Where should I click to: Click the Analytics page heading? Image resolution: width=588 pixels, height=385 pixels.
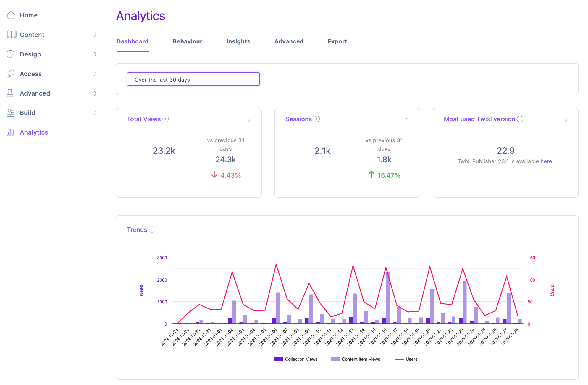tap(141, 16)
